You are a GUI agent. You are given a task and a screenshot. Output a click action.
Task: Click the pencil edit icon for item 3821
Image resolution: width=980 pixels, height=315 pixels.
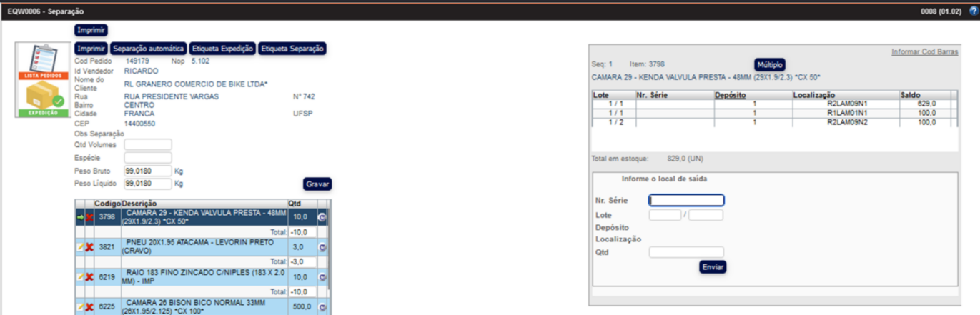pos(80,246)
